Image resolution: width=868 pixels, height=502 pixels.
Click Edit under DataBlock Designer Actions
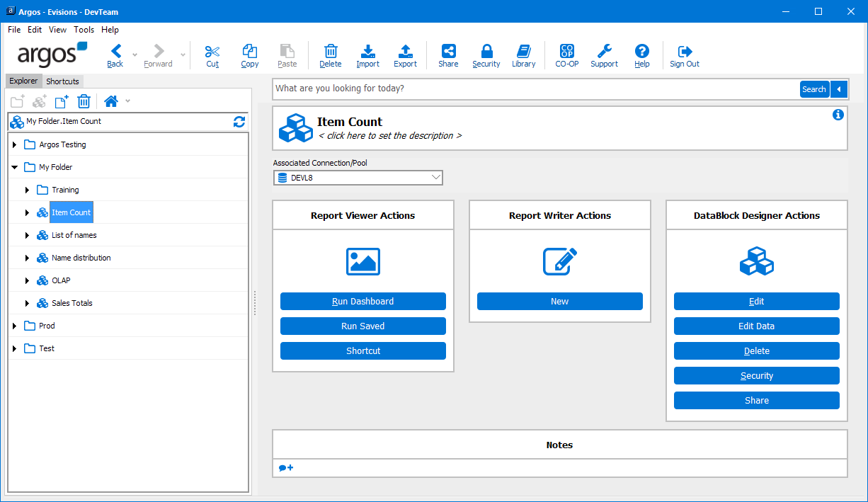pos(757,302)
